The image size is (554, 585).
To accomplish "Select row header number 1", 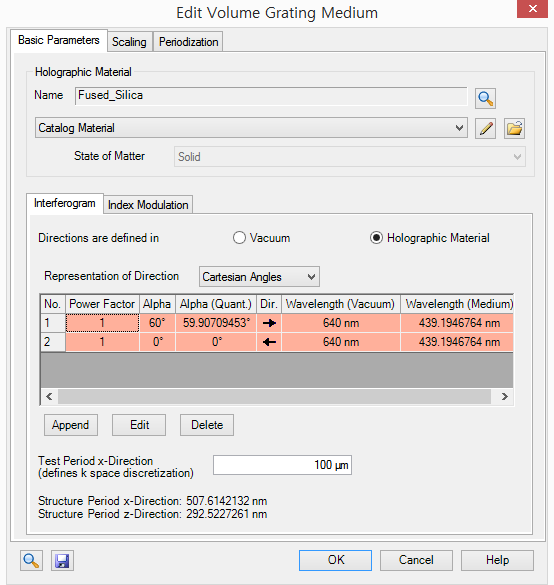I will coord(53,323).
